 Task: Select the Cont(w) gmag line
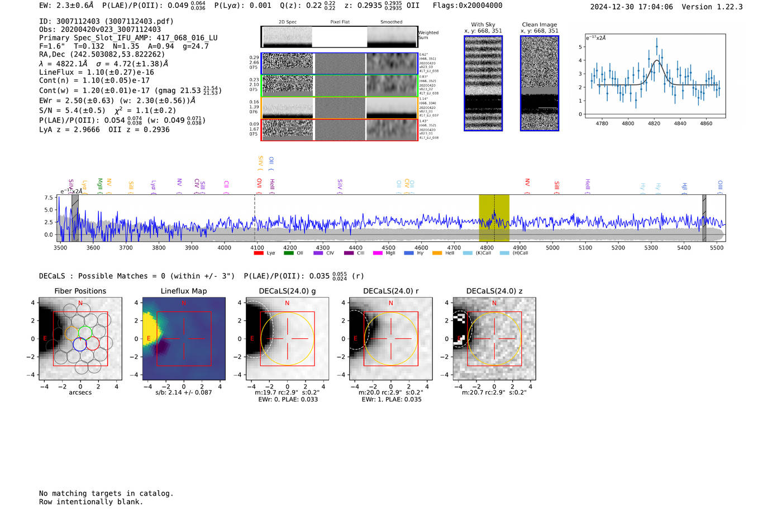coord(130,90)
